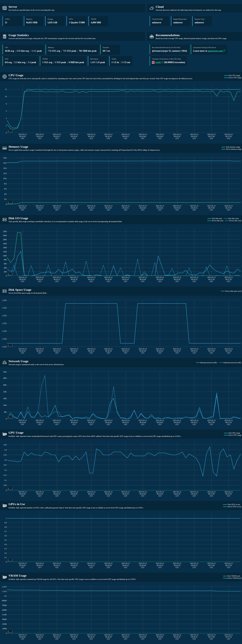Click the Region/Datacenter unknown value card
Viewport: 242px width, 644px height.
pos(181,21)
